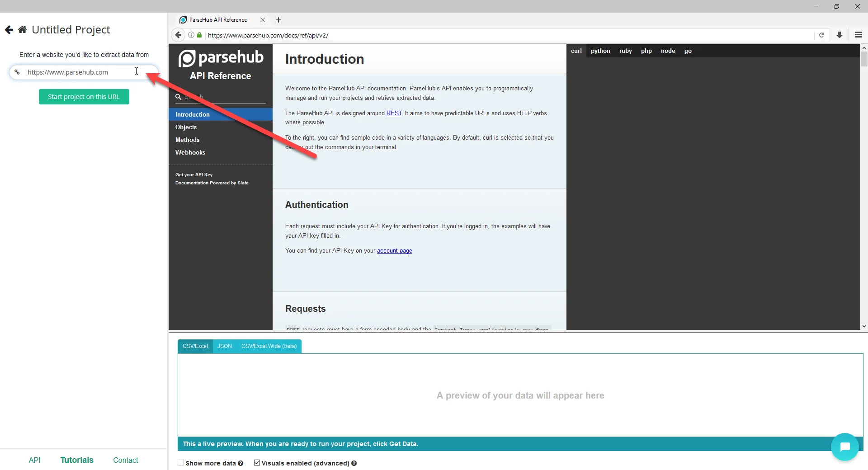Screen dimensions: 868x470
Task: Switch to CSV/Excel Wide (beta) tab
Action: [269, 346]
